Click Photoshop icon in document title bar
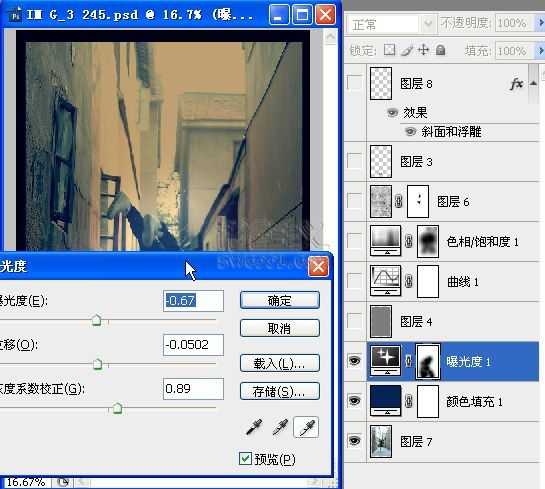This screenshot has width=545, height=489. coord(15,15)
